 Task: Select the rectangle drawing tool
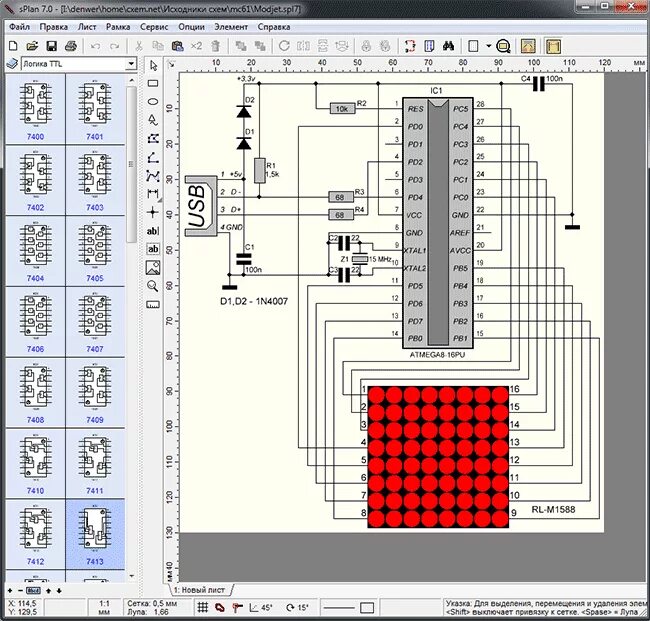(153, 83)
